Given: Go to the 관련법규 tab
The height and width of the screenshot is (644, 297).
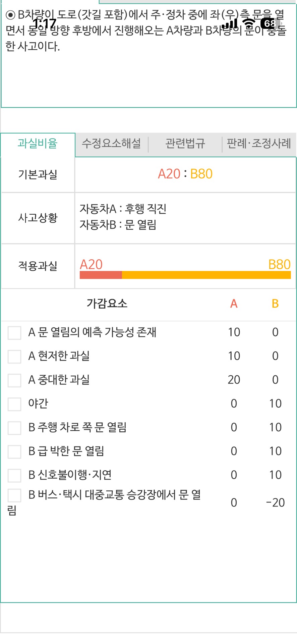Looking at the screenshot, I should [x=185, y=144].
